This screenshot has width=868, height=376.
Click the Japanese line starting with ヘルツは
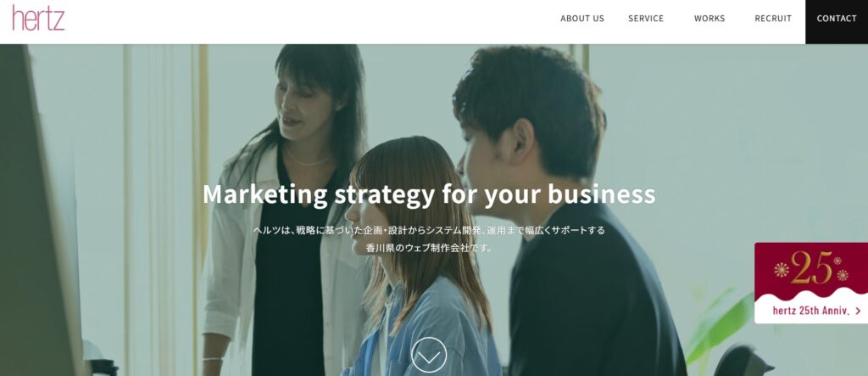coord(429,230)
